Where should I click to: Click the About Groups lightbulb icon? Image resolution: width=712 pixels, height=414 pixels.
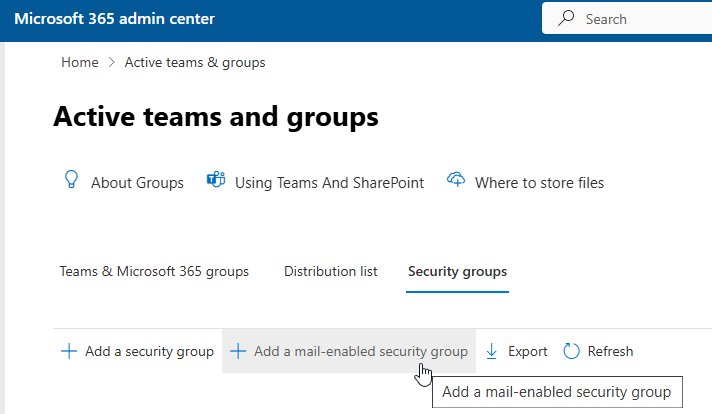point(71,180)
